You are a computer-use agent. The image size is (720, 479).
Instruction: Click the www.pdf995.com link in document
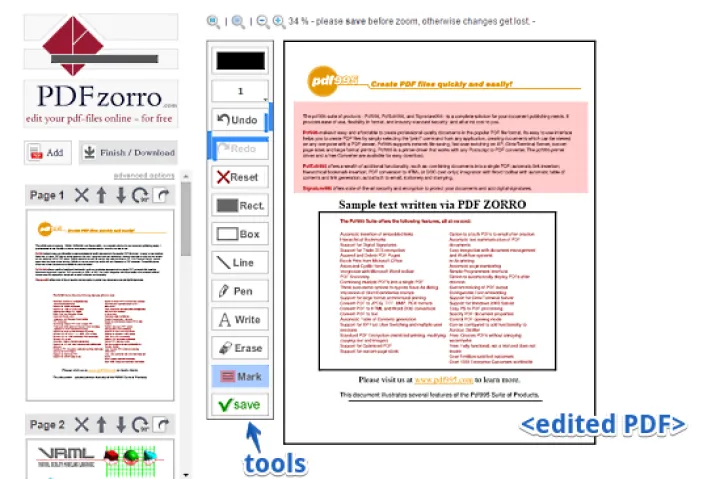(444, 380)
